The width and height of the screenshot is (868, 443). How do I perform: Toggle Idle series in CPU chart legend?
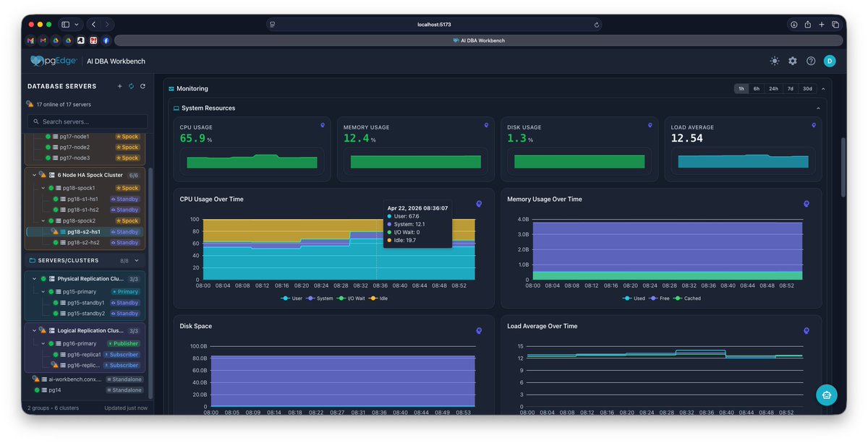coord(378,298)
